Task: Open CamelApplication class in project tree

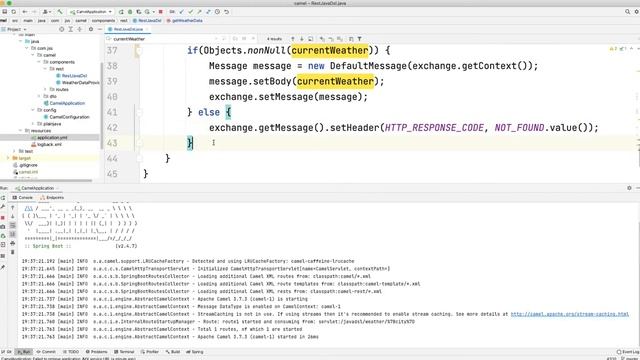Action: pos(64,103)
